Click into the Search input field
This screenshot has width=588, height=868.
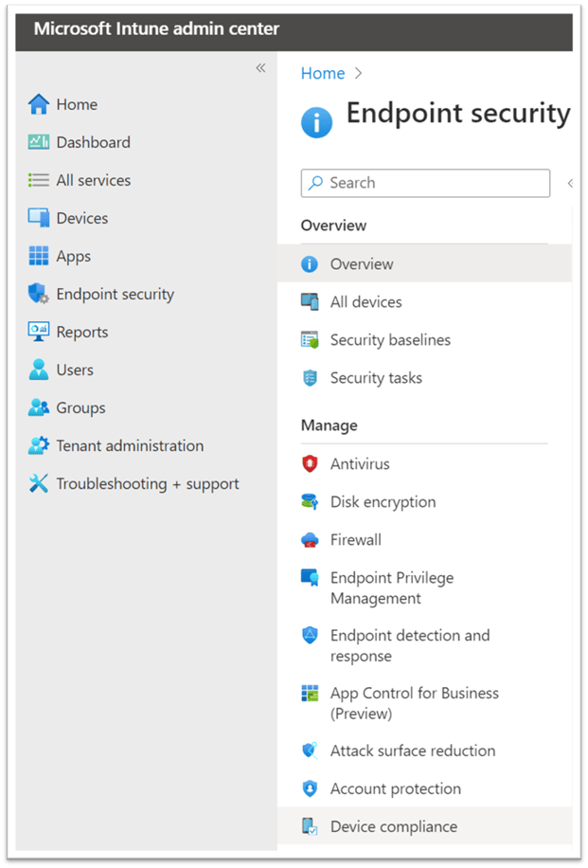tap(436, 183)
